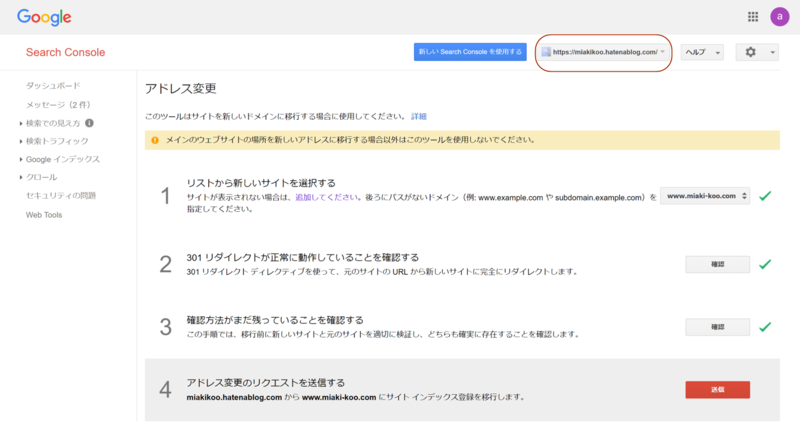Image resolution: width=800 pixels, height=423 pixels.
Task: Open ダッシュボード in the sidebar
Action: tap(53, 86)
